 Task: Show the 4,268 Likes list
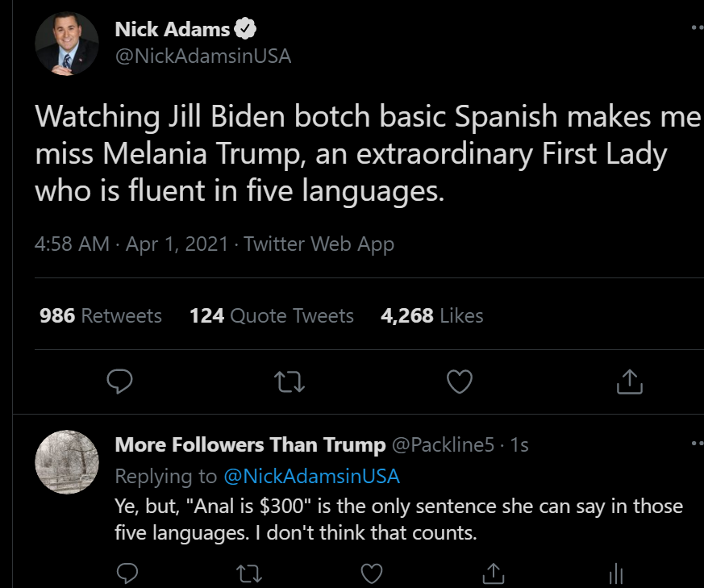coord(432,315)
